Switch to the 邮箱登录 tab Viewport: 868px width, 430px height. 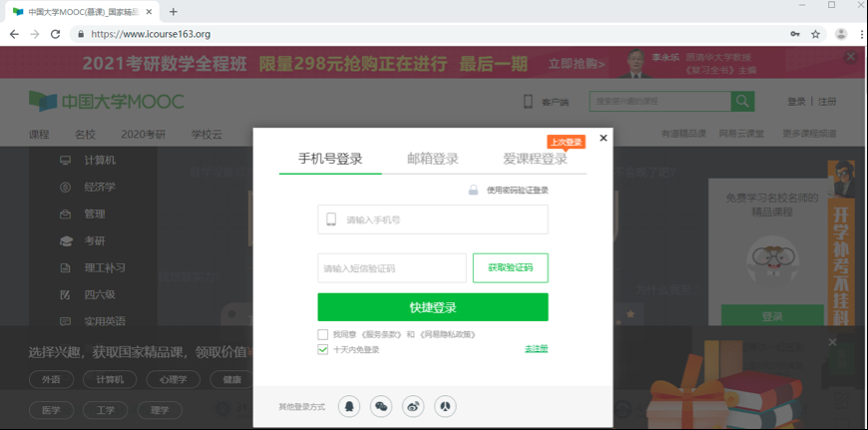tap(433, 159)
